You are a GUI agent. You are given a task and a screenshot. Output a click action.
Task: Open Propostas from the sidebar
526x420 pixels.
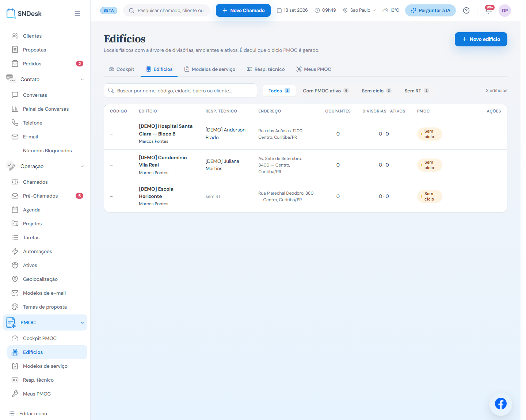coord(47,50)
